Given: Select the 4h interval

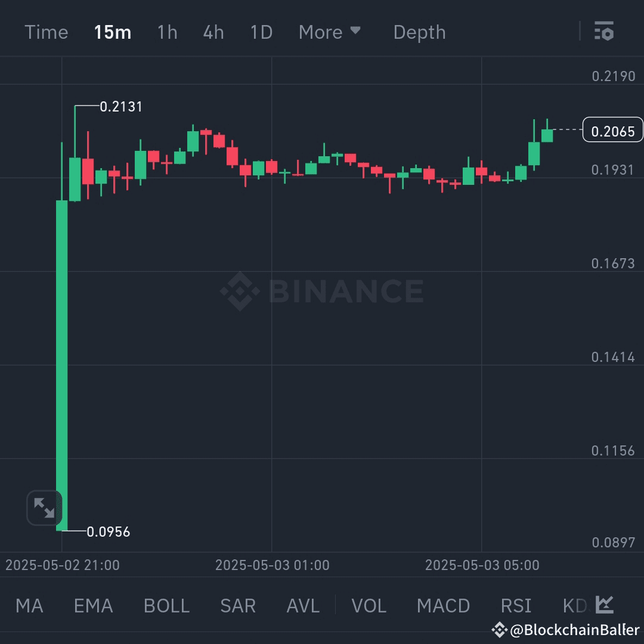Looking at the screenshot, I should [213, 32].
